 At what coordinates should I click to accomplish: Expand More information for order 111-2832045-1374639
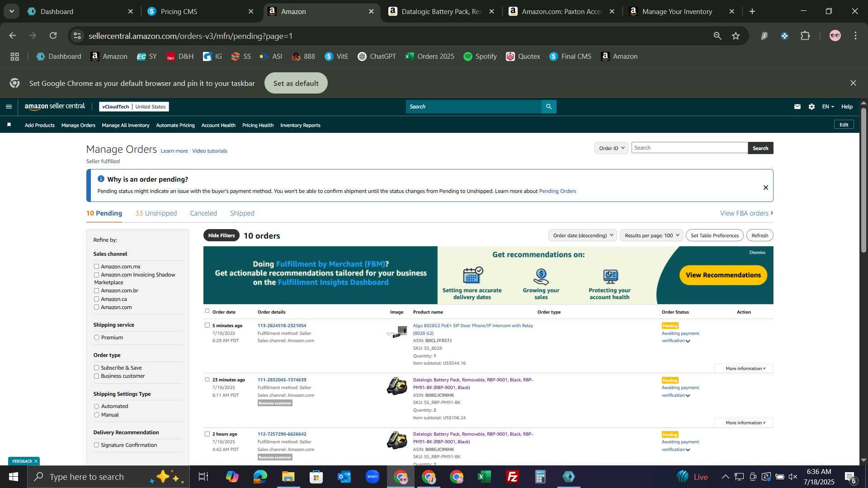pos(744,422)
